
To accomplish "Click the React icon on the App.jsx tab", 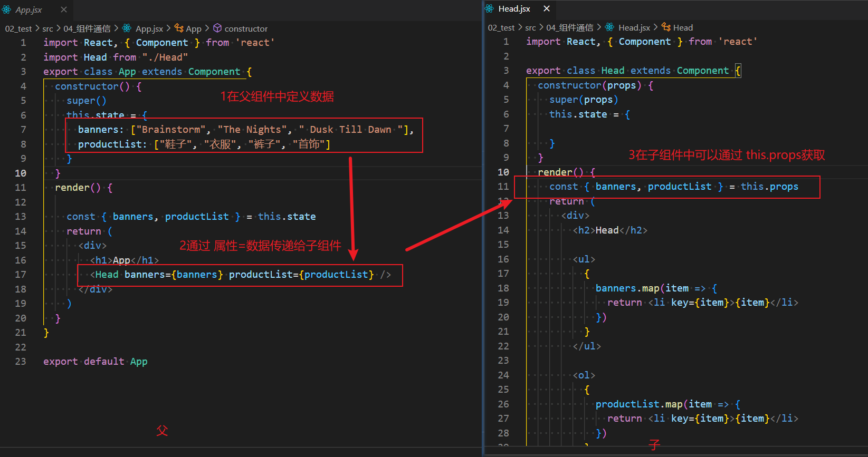I will [6, 9].
